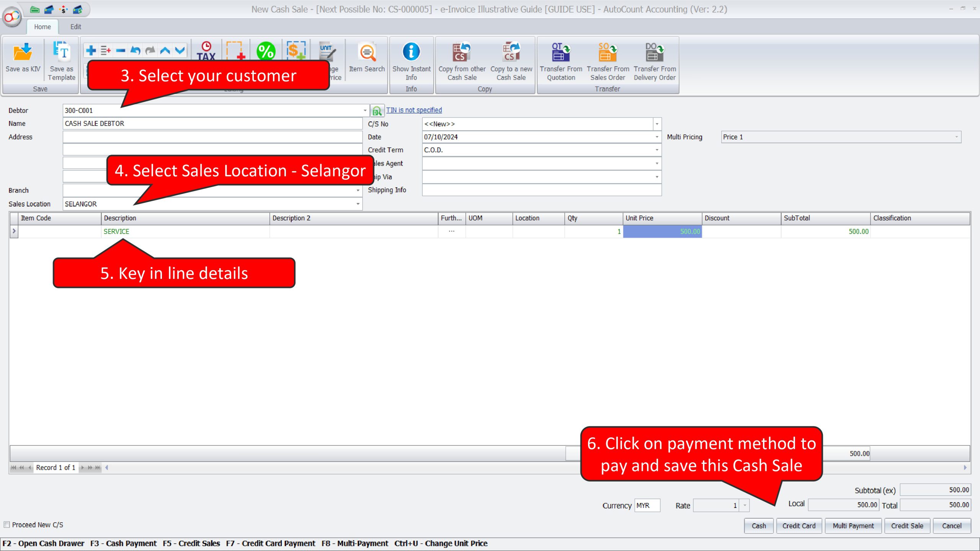Go to the next record navigator arrow
The width and height of the screenshot is (980, 551).
pos(82,468)
